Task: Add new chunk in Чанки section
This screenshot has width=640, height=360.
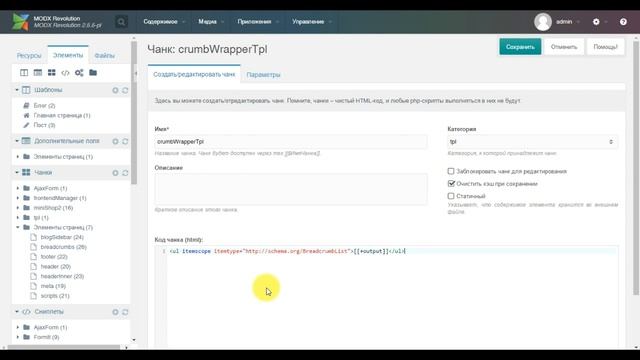Action: pyautogui.click(x=115, y=173)
